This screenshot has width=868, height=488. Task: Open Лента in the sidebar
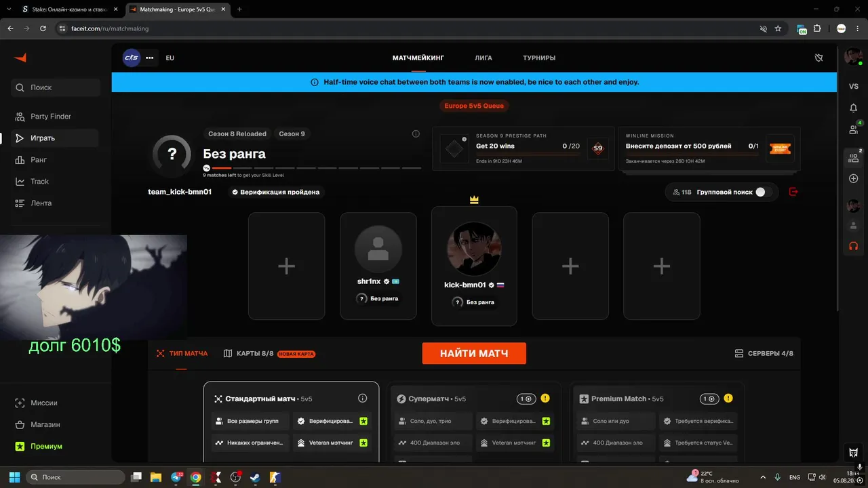coord(56,203)
